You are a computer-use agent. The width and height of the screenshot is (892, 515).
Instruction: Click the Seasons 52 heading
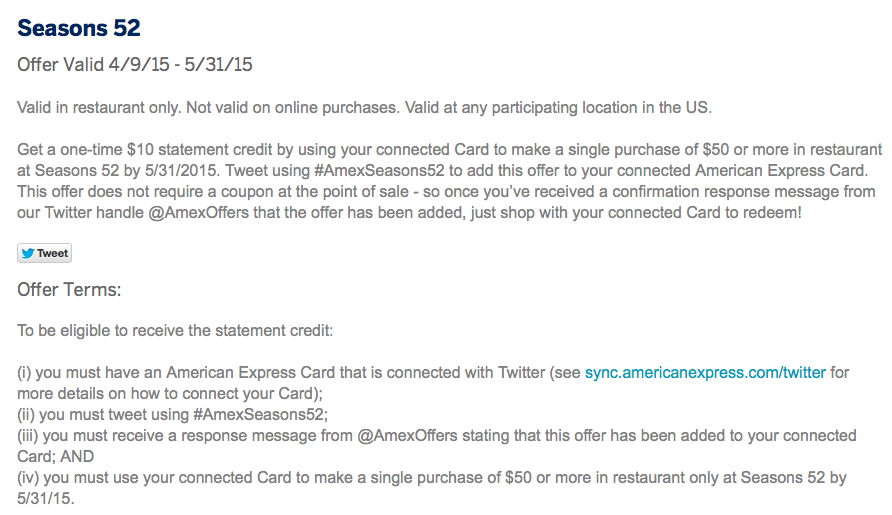click(x=79, y=27)
